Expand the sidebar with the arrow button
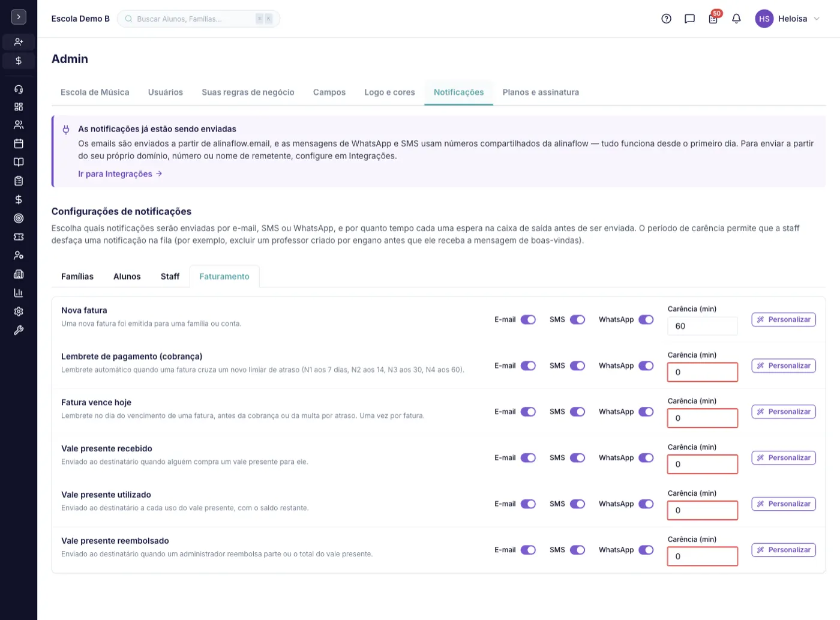The height and width of the screenshot is (620, 840). (x=19, y=17)
